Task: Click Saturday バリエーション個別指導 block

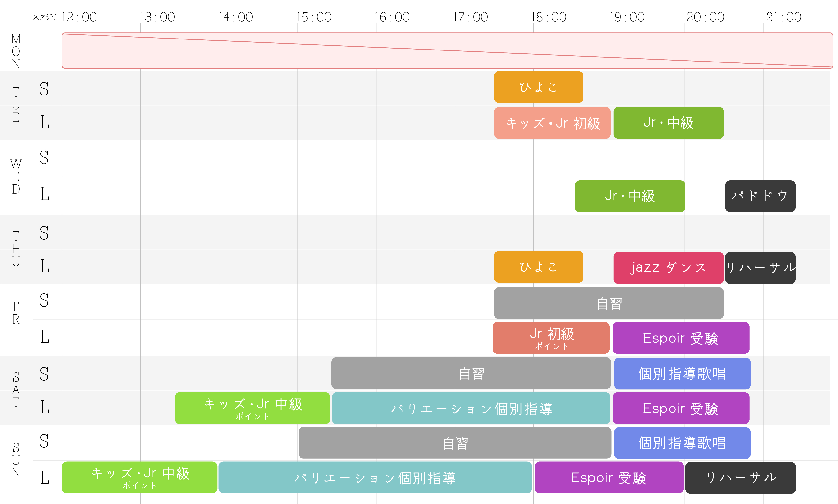Action: (471, 408)
